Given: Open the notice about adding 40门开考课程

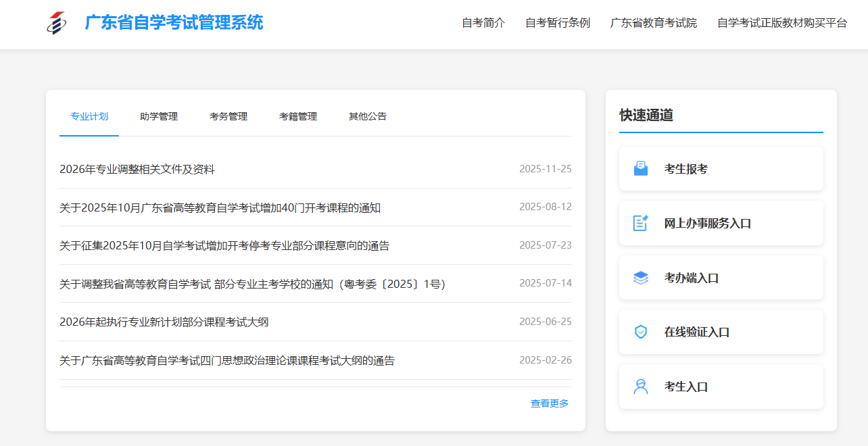Looking at the screenshot, I should [x=220, y=208].
